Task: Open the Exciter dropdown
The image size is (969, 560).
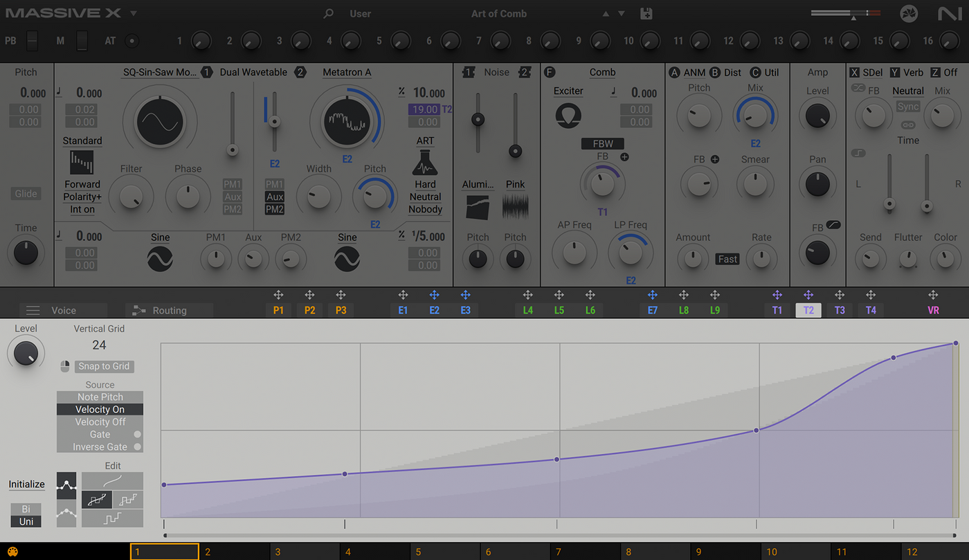Action: click(568, 91)
